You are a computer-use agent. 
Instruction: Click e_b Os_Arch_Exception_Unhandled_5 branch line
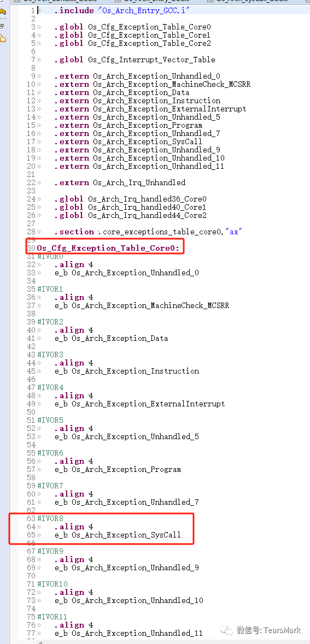coord(127,436)
